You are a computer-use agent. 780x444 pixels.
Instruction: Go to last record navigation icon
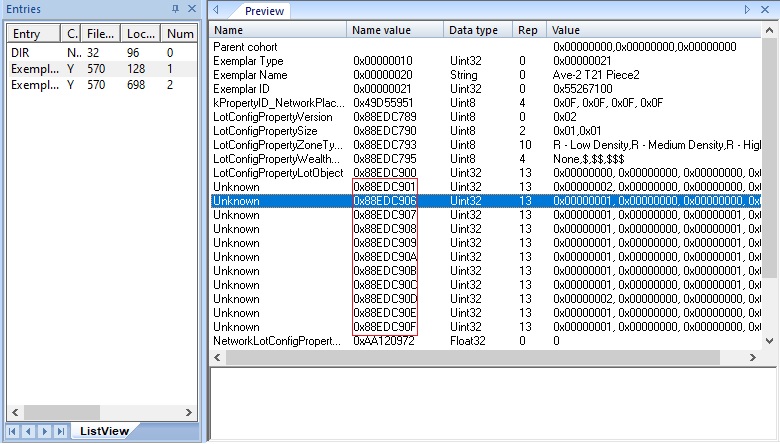pos(61,431)
